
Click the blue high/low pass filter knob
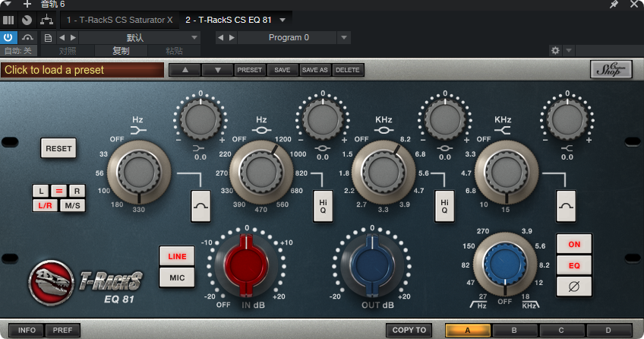505,264
